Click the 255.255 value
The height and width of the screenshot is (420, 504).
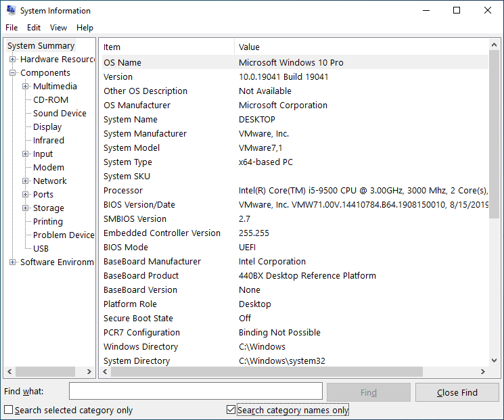(254, 233)
